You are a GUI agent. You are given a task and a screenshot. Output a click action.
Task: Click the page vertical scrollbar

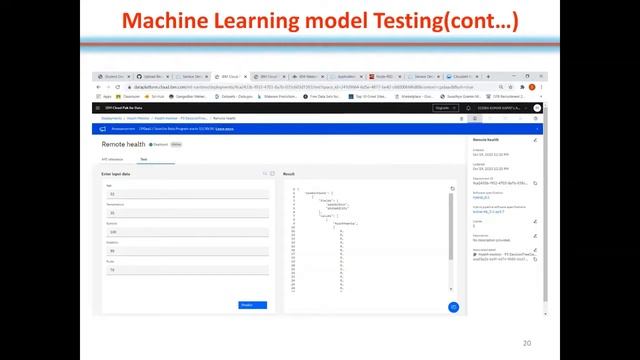[545, 204]
